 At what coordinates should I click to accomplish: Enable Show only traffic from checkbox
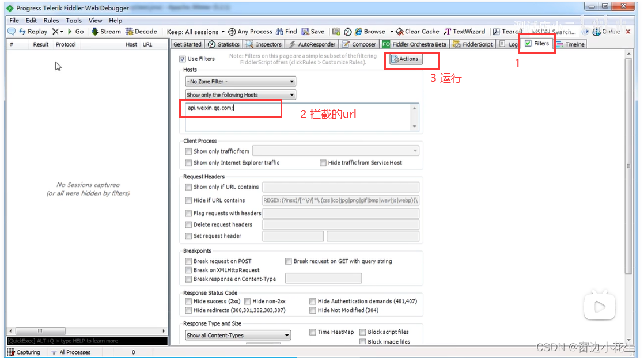tap(188, 151)
